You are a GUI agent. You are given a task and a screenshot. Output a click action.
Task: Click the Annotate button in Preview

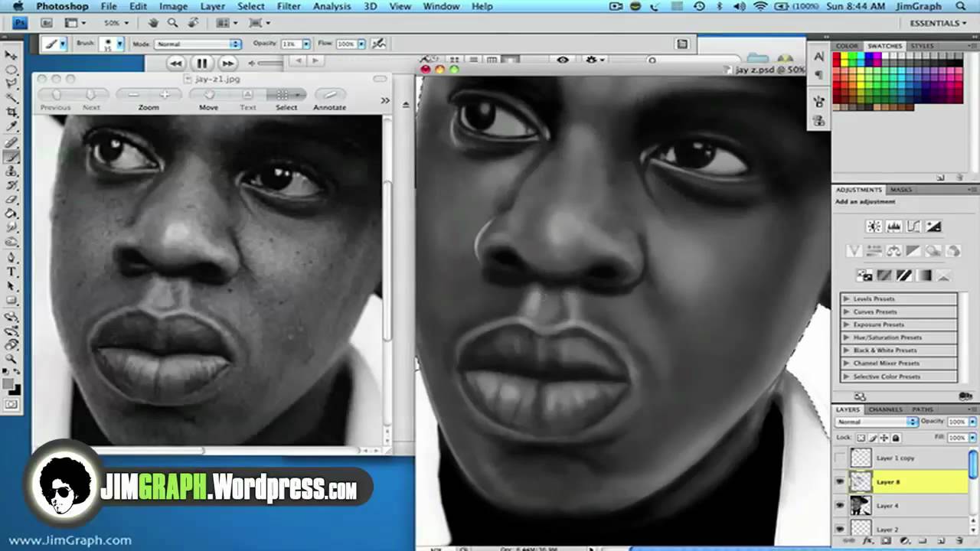point(330,95)
